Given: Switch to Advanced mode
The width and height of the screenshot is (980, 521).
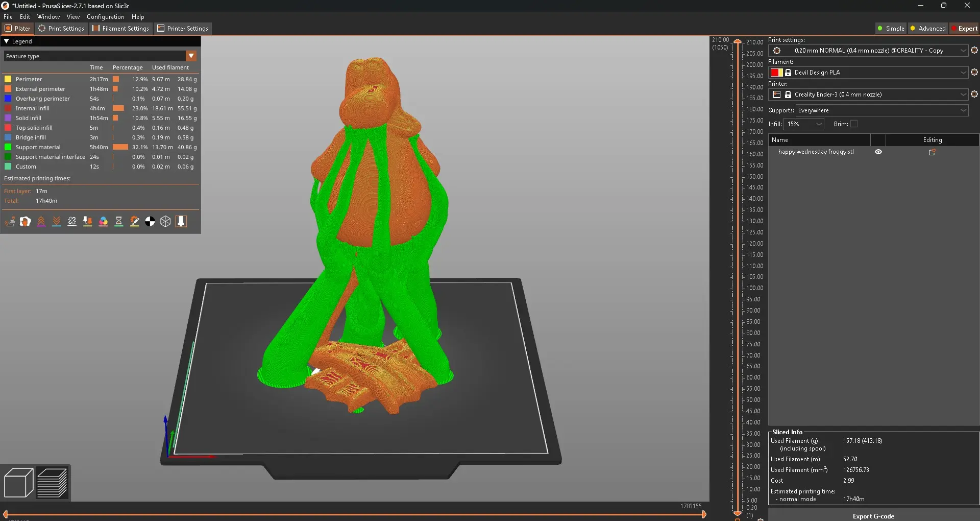Looking at the screenshot, I should tap(928, 29).
